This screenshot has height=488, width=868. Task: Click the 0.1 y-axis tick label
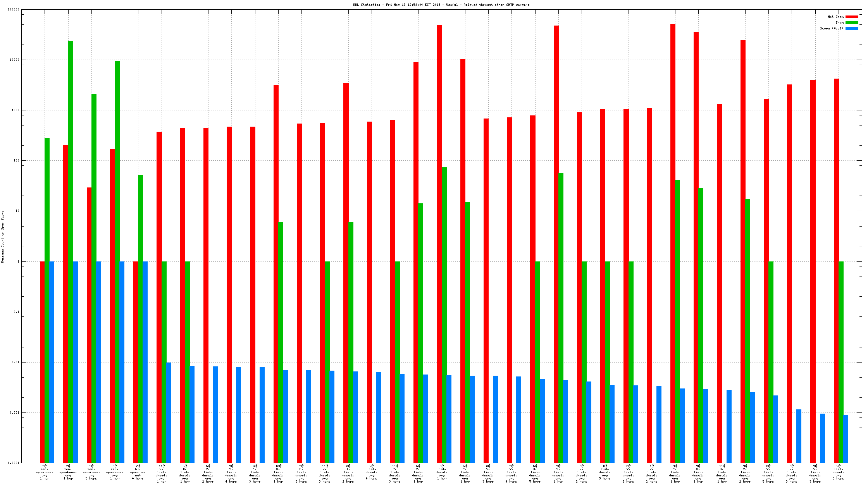point(17,312)
